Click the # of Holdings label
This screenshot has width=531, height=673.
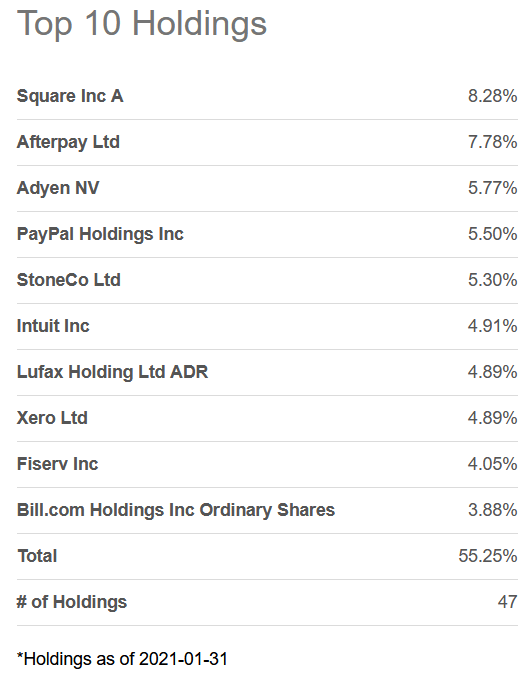pos(72,602)
